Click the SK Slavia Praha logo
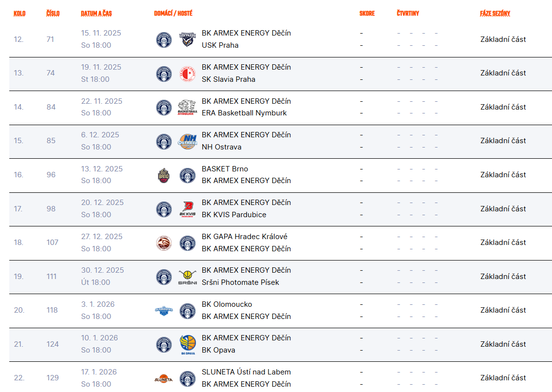 [x=187, y=74]
